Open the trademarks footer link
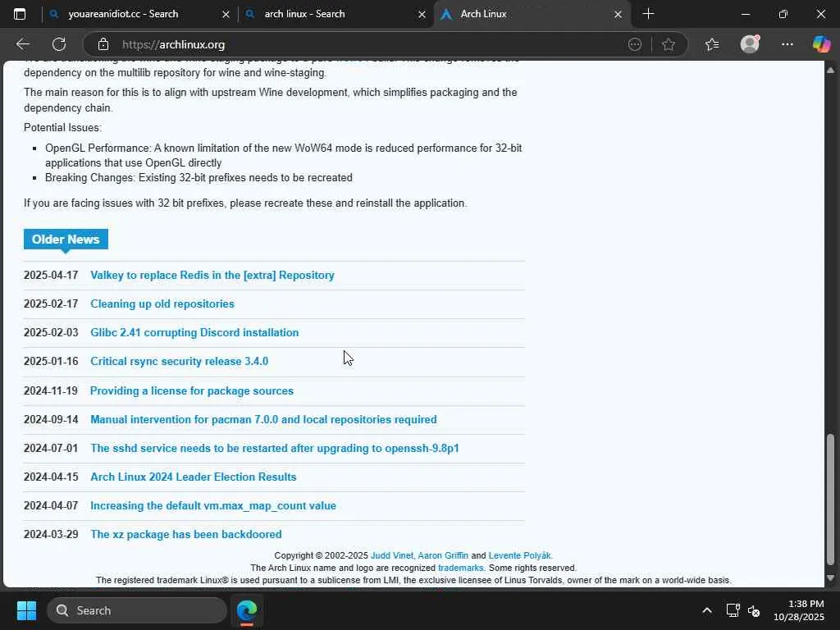This screenshot has width=840, height=630. click(x=461, y=568)
